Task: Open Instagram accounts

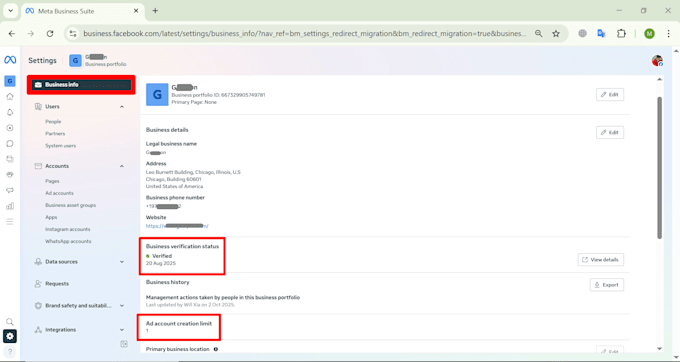Action: (68, 229)
